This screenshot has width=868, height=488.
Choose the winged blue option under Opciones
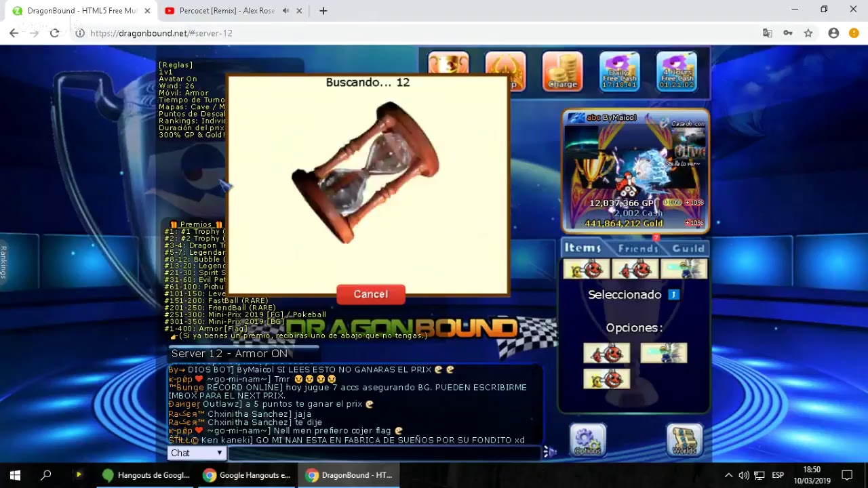pyautogui.click(x=664, y=353)
